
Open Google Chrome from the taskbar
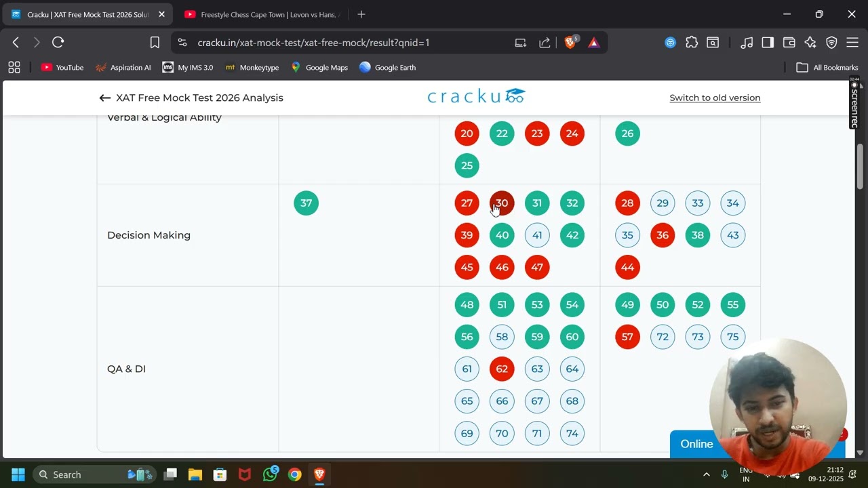pyautogui.click(x=294, y=474)
